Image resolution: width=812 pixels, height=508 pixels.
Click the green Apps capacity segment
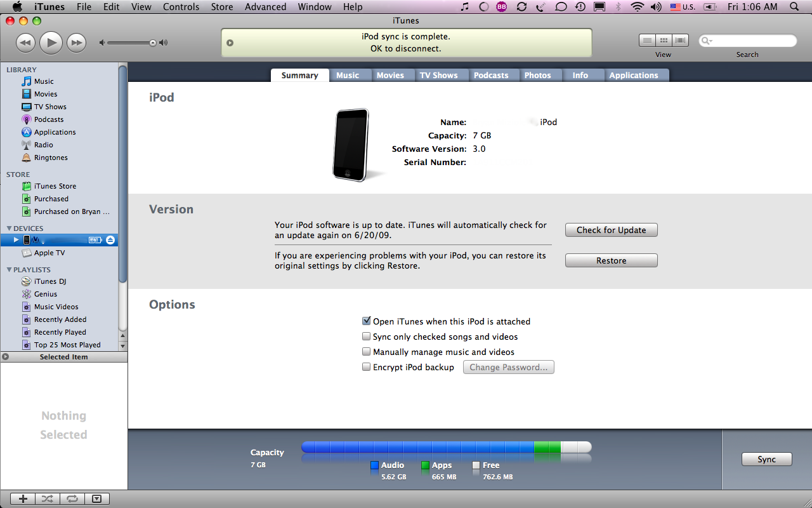click(x=547, y=447)
